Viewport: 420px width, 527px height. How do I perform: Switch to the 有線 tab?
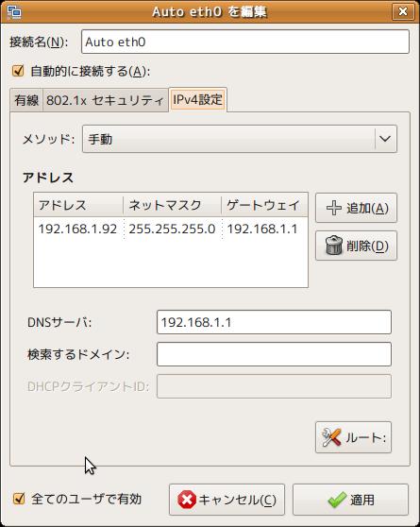26,100
